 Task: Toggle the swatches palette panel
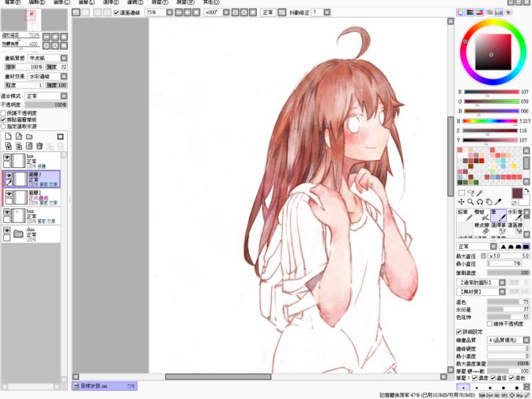pos(499,12)
